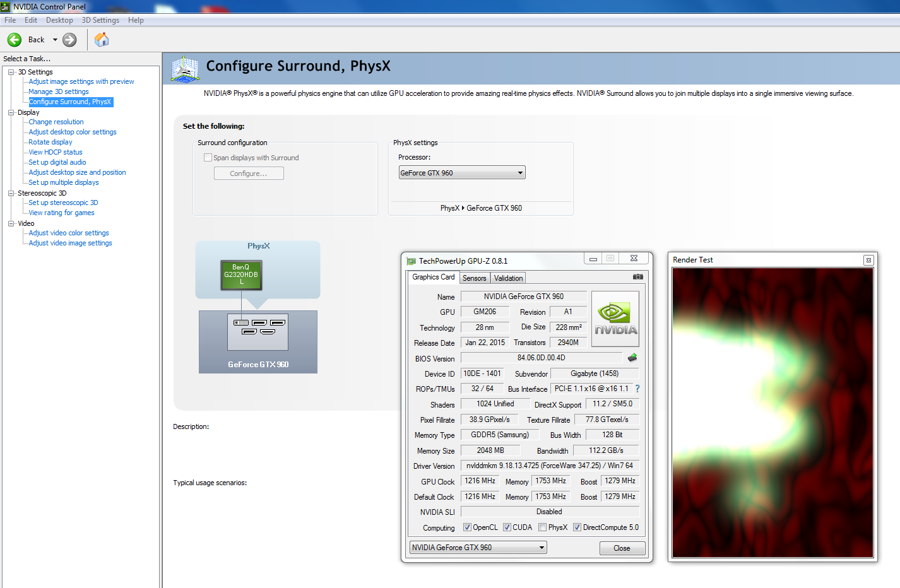The width and height of the screenshot is (900, 588).
Task: Open the PhysX Processor dropdown
Action: [x=462, y=173]
